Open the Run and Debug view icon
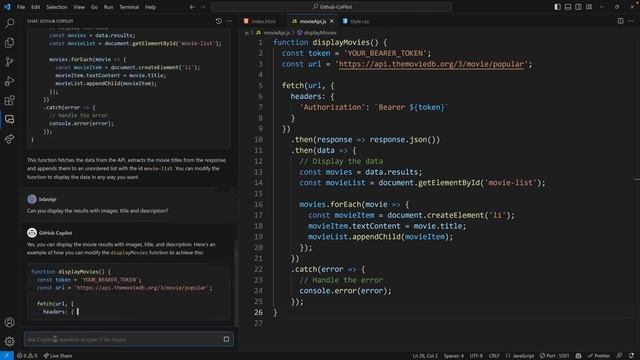Viewport: 640px width, 360px height. coord(9,81)
